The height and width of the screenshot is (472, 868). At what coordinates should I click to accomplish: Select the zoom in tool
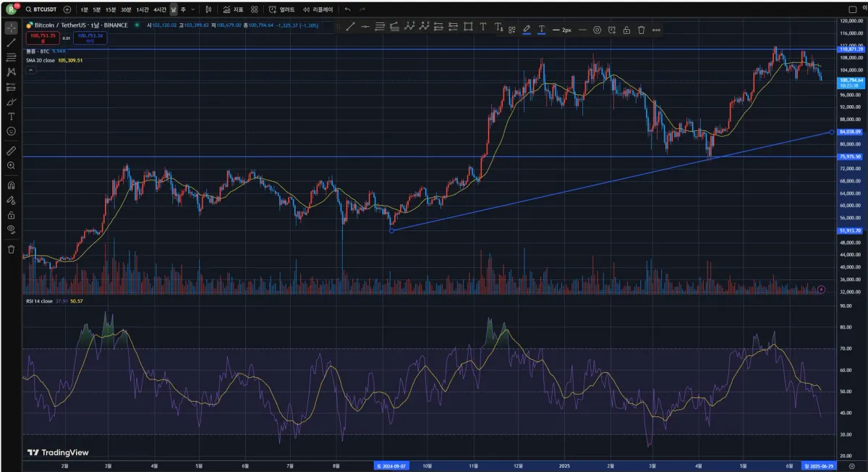[x=11, y=166]
